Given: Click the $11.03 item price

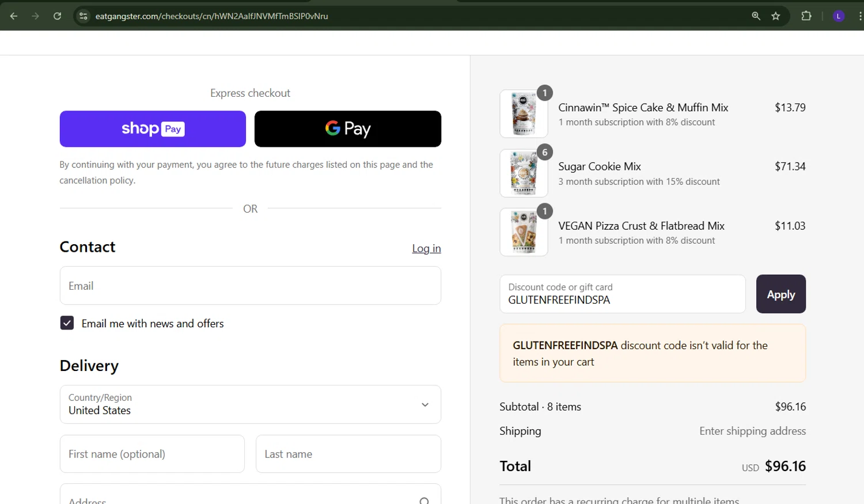Looking at the screenshot, I should pyautogui.click(x=790, y=226).
